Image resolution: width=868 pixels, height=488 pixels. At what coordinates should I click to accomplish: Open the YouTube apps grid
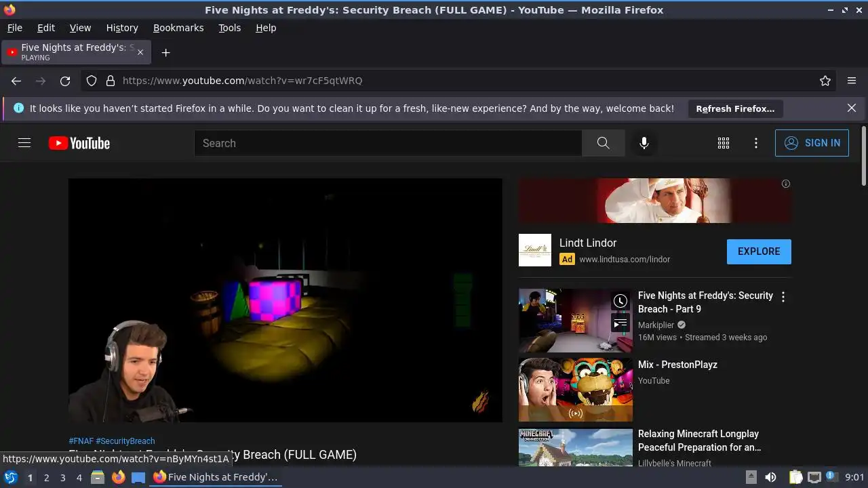pyautogui.click(x=724, y=143)
